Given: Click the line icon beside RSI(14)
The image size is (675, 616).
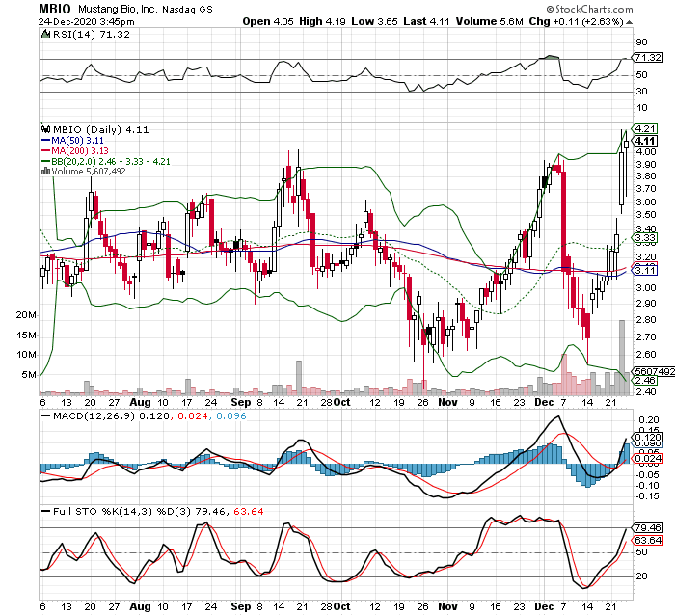Looking at the screenshot, I should click(x=43, y=34).
